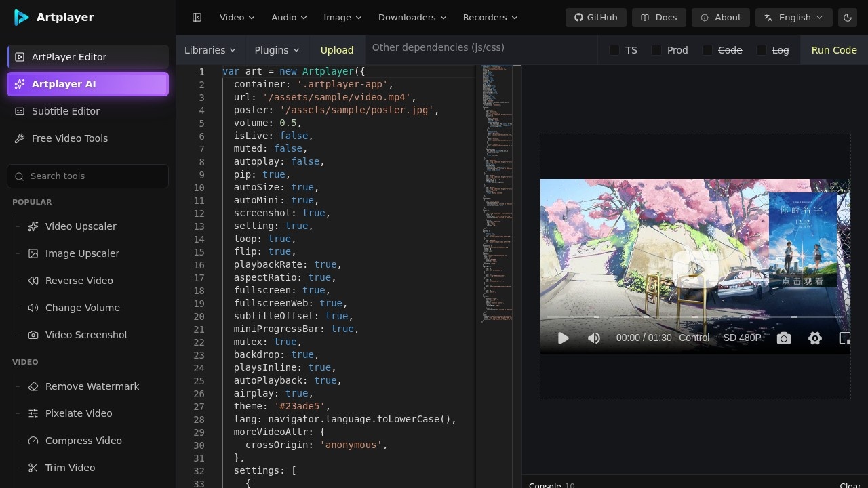Open the Remove Watermark tool
This screenshot has height=488, width=868.
pos(92,386)
